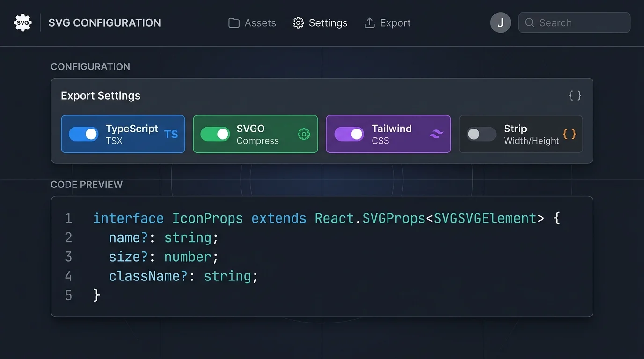This screenshot has width=644, height=359.
Task: Click the TS badge on TypeScript card
Action: tap(172, 134)
